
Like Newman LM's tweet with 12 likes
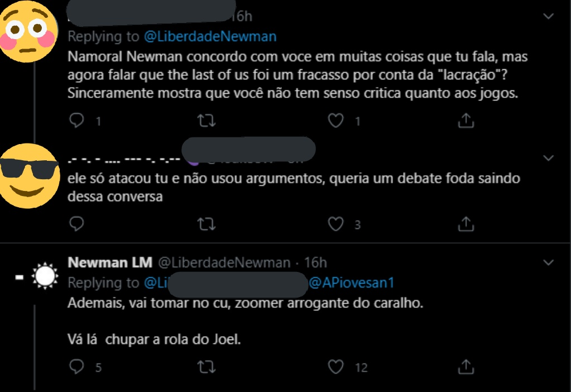[x=335, y=367]
